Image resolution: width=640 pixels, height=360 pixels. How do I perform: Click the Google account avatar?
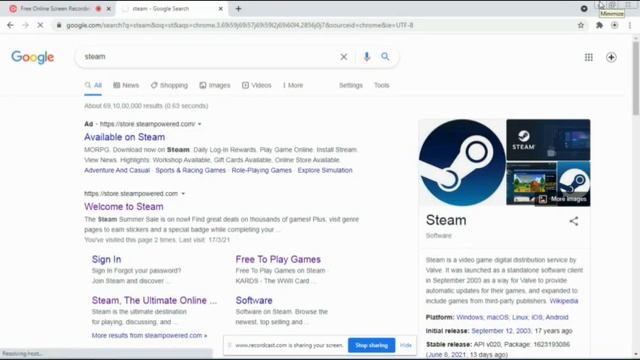coord(611,57)
